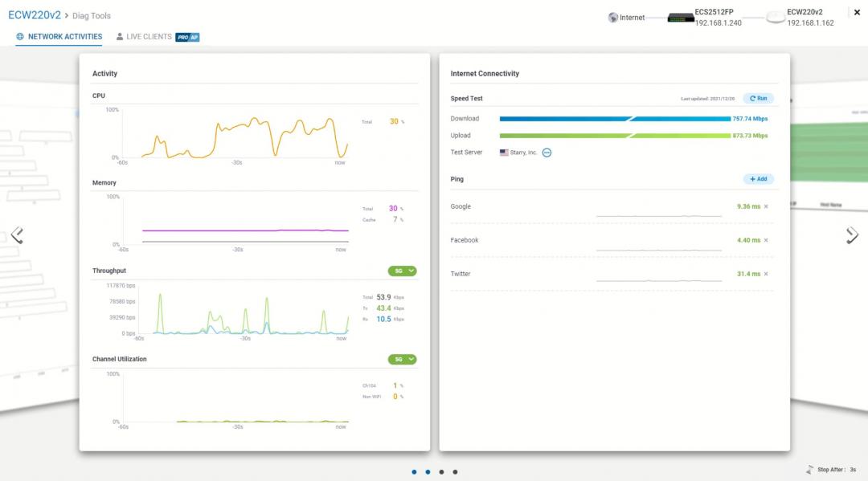868x481 pixels.
Task: Click the 9.36 ms Google ping value
Action: [748, 207]
